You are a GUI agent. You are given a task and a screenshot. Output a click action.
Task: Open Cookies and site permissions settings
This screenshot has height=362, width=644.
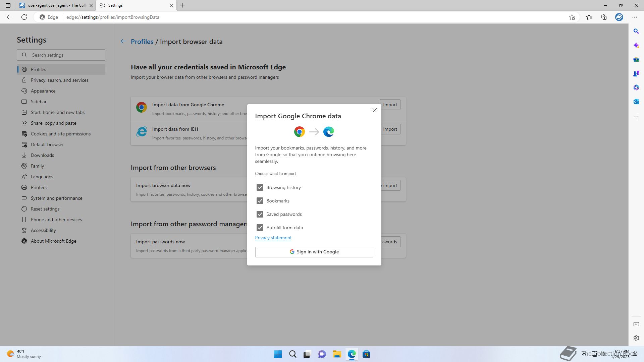pyautogui.click(x=61, y=134)
